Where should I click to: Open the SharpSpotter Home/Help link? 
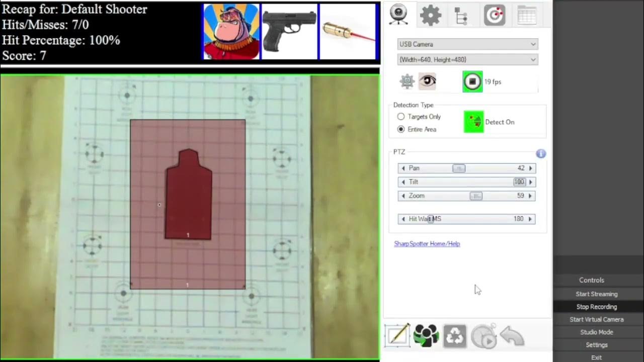click(427, 244)
